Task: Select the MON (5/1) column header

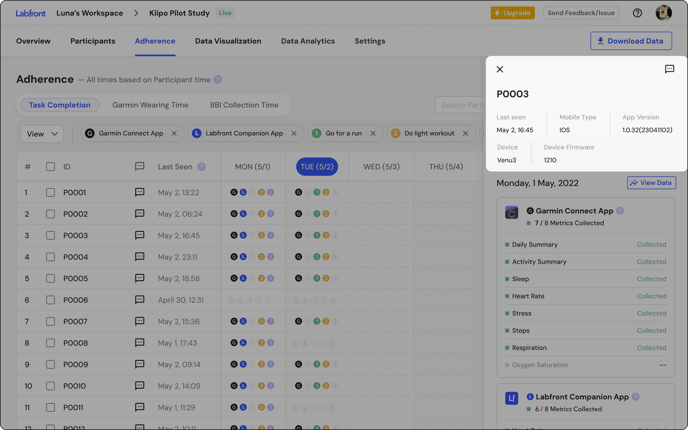Action: 252,167
